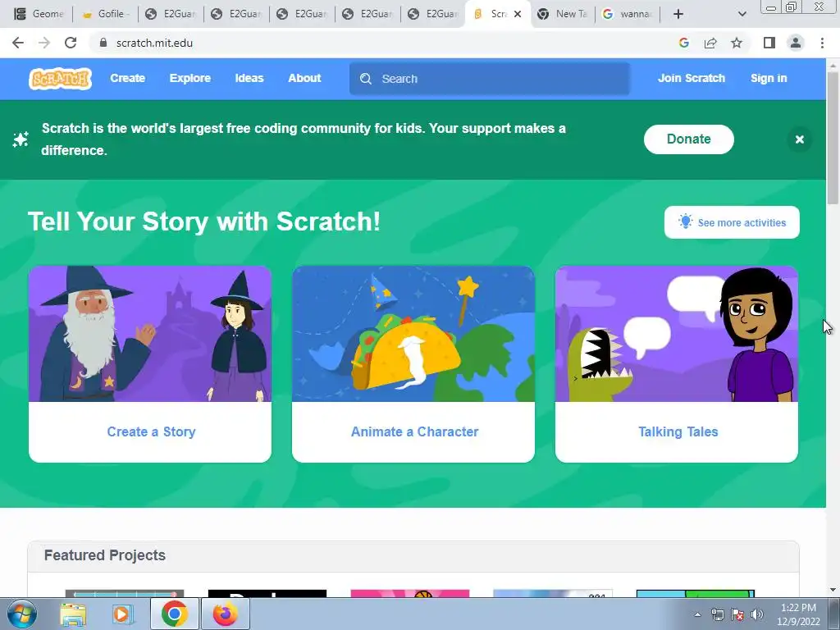The width and height of the screenshot is (840, 630).
Task: Launch media player from taskbar
Action: [121, 614]
